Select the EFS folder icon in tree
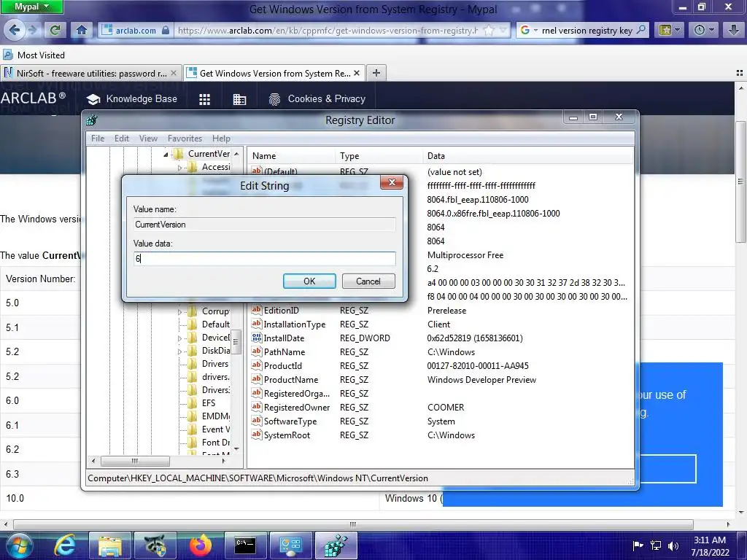Viewport: 747px width, 560px height. [193, 402]
